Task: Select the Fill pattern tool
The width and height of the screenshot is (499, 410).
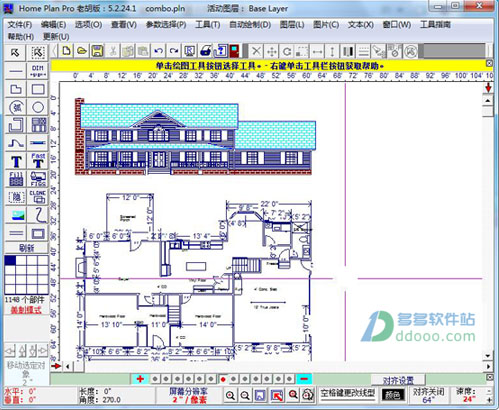Action: coord(15,179)
